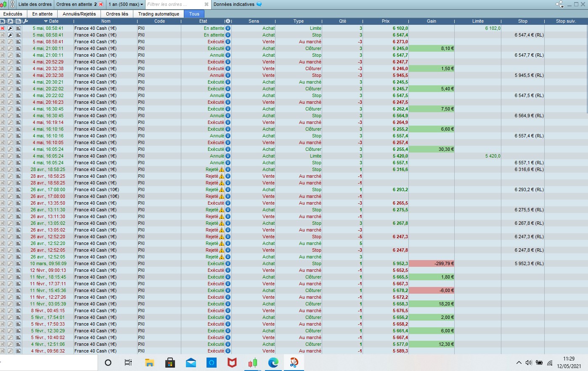Click the warning icon on the 28 avr. Achat Stop row

tap(222, 169)
